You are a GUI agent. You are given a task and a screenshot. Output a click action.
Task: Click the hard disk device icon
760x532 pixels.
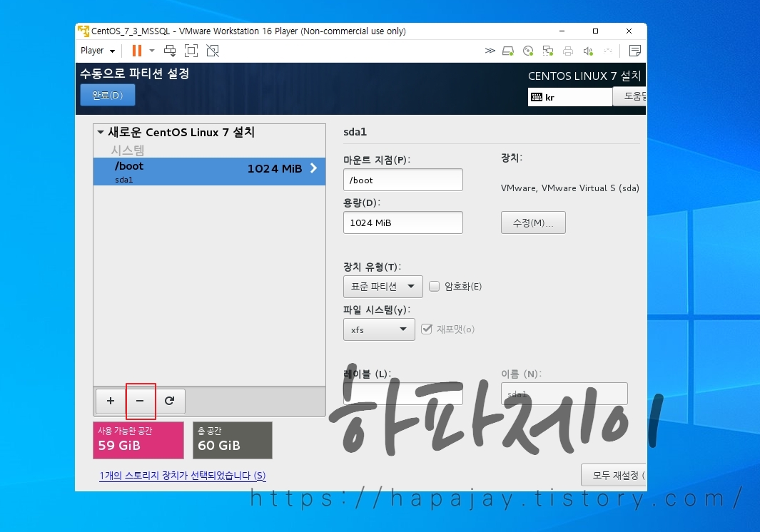508,51
